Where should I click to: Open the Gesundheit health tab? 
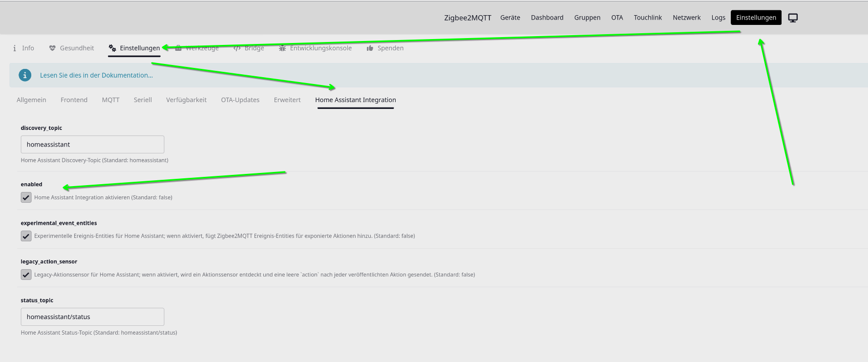tap(72, 48)
